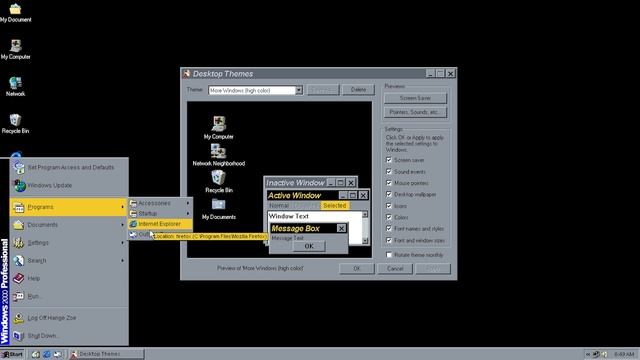Viewport: 640px width, 360px height.
Task: Click Accessories folder icon in submenu
Action: 133,203
